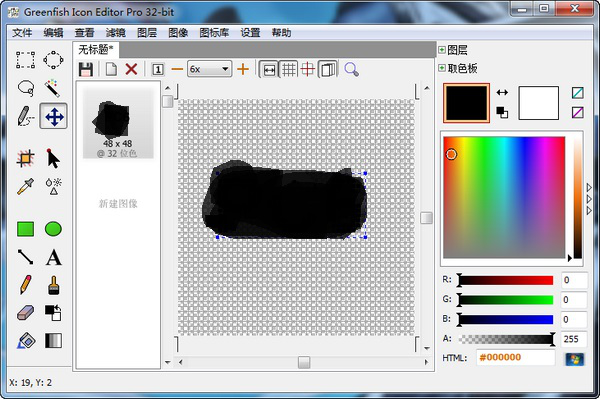The width and height of the screenshot is (600, 399).
Task: Select the text tool A
Action: [53, 257]
